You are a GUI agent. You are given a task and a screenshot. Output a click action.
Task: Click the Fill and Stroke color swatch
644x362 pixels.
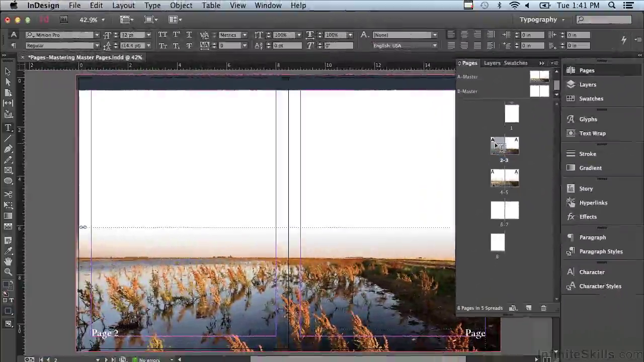(7, 286)
